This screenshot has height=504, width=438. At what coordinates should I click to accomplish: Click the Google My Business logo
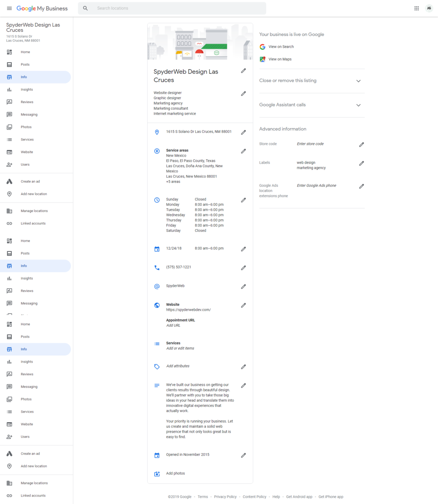pyautogui.click(x=42, y=8)
